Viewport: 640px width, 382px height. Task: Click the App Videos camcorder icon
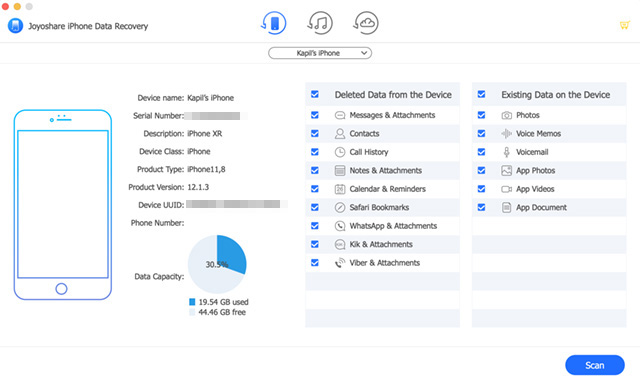pos(507,189)
